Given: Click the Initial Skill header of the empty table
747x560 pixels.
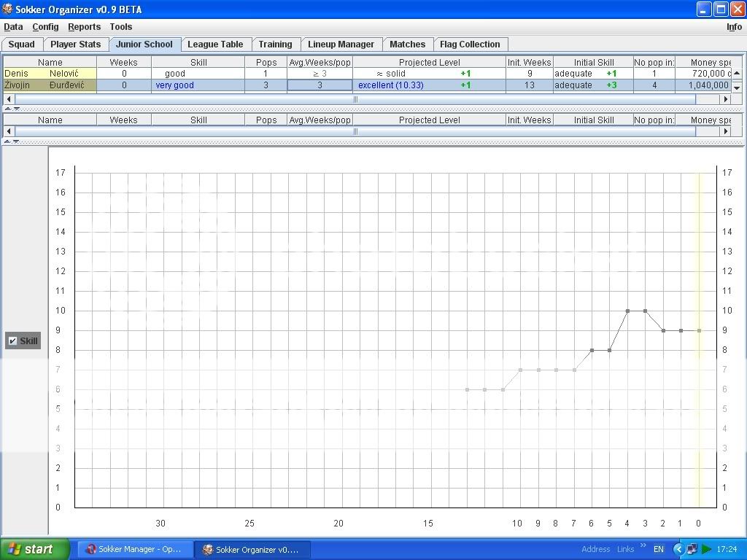Looking at the screenshot, I should coord(593,120).
